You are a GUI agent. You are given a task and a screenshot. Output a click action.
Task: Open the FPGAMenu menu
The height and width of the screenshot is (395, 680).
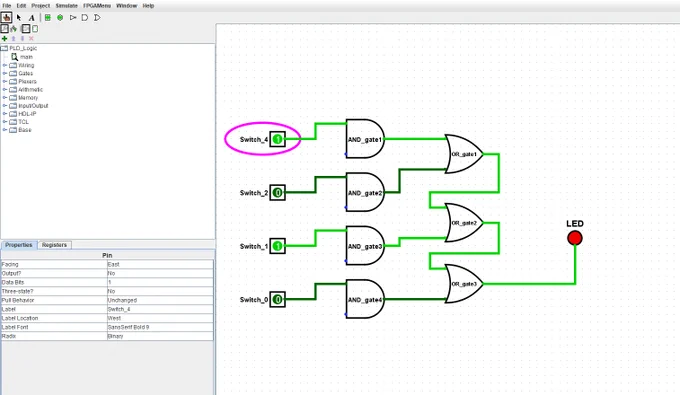point(97,6)
